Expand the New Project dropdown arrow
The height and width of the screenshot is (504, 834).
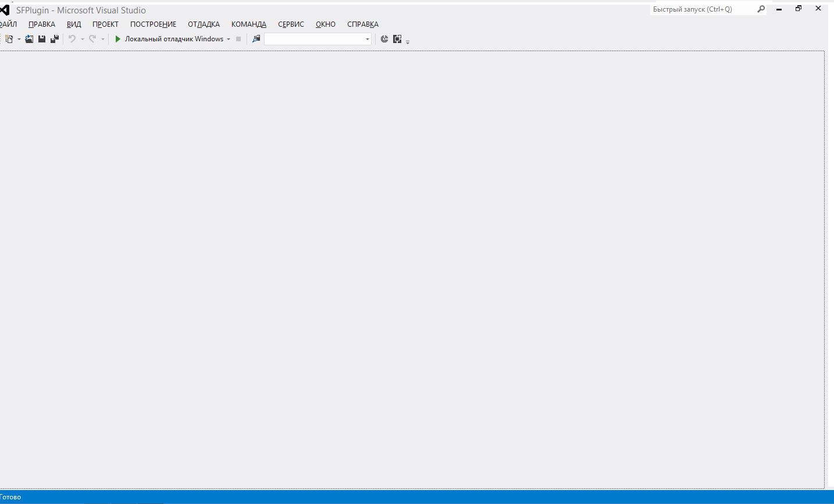pos(19,40)
